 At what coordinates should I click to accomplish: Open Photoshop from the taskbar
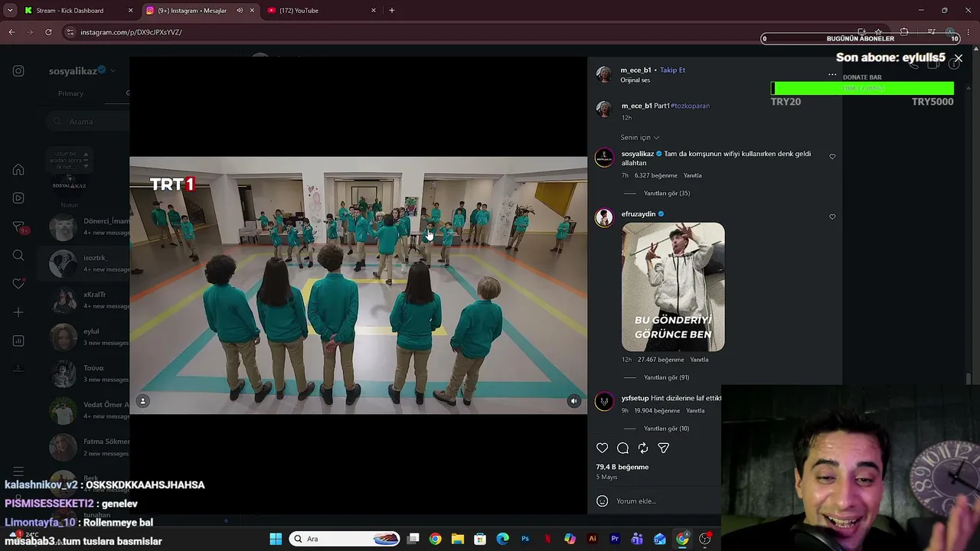pyautogui.click(x=525, y=539)
